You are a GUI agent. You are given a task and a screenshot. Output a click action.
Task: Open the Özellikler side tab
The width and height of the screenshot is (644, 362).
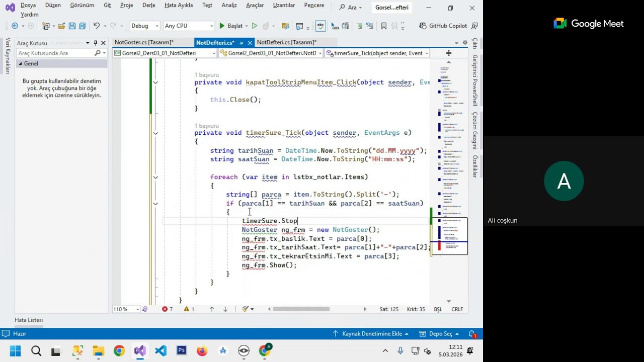click(x=474, y=166)
